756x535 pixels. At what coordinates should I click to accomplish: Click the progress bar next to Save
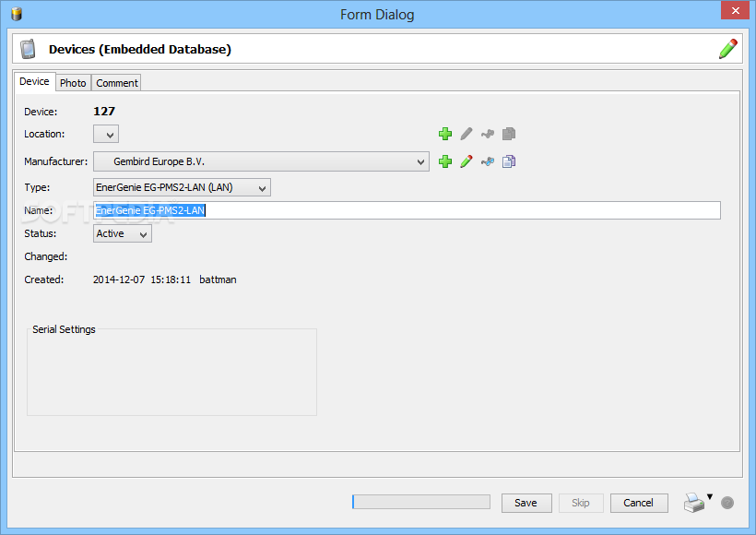[x=421, y=502]
